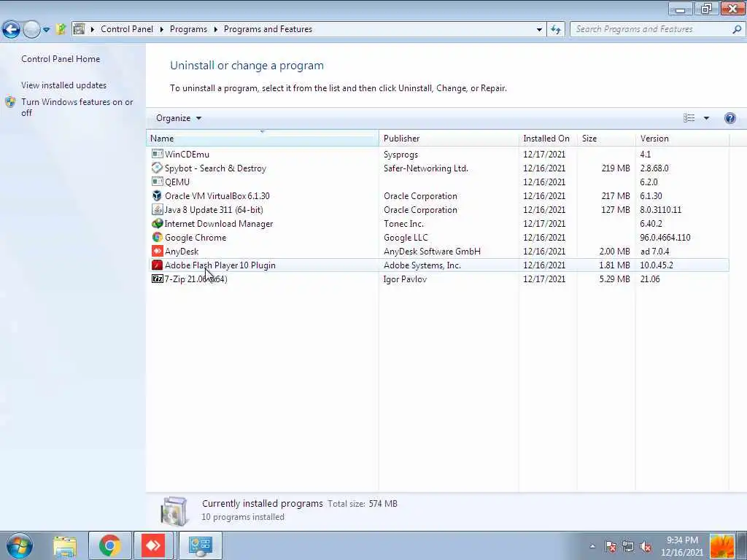747x560 pixels.
Task: Open the address bar history dropdown
Action: pos(539,29)
